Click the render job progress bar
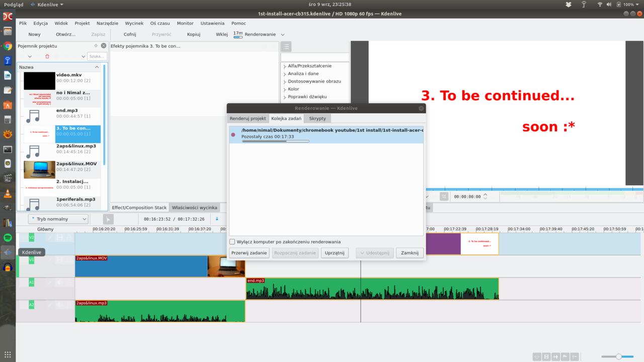The image size is (644, 362). 276,141
